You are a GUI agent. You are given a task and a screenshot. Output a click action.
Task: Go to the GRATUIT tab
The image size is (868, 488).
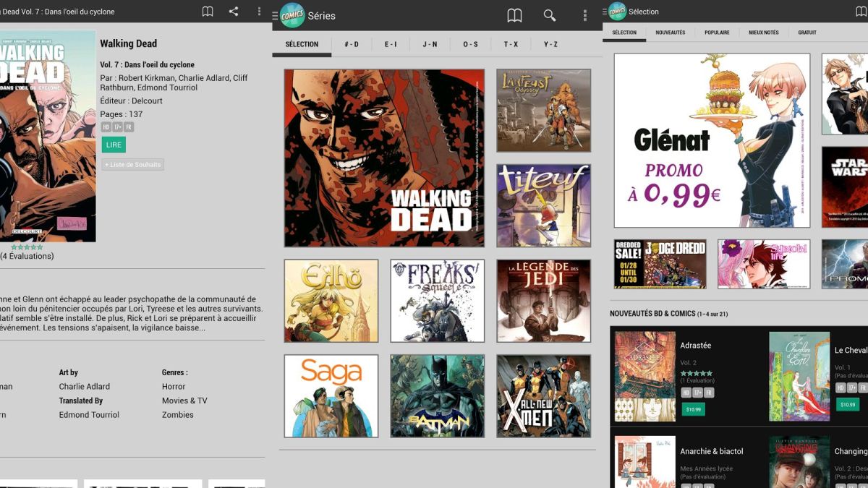[807, 33]
